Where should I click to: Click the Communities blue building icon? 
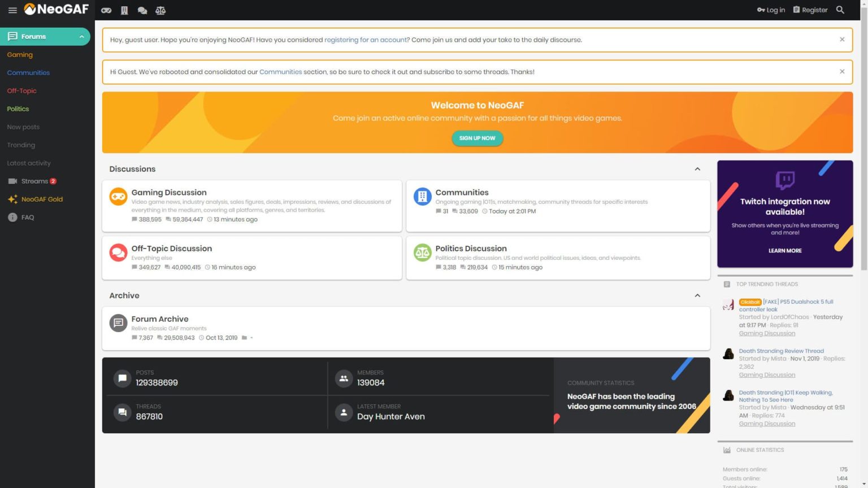pyautogui.click(x=422, y=197)
